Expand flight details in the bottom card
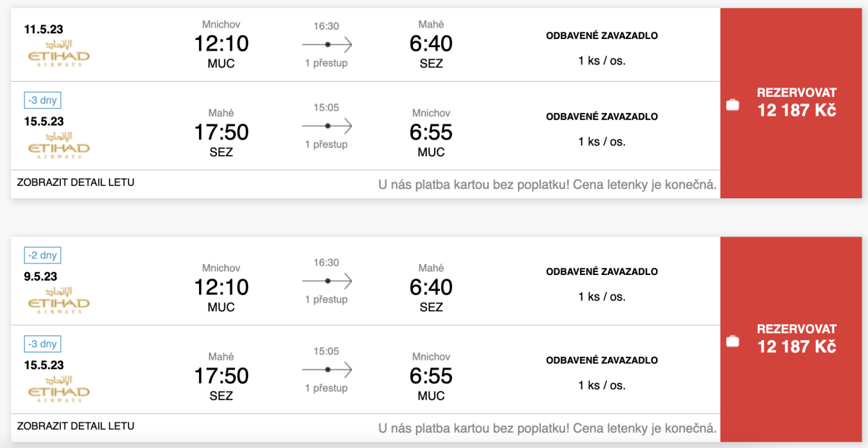This screenshot has height=448, width=868. click(x=75, y=426)
